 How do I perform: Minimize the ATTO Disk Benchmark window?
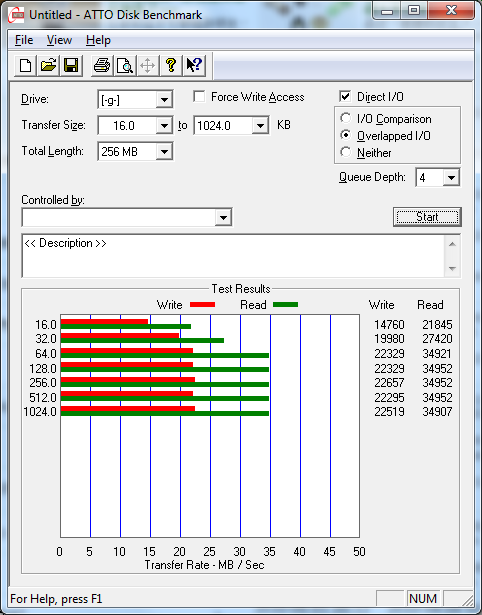point(387,11)
